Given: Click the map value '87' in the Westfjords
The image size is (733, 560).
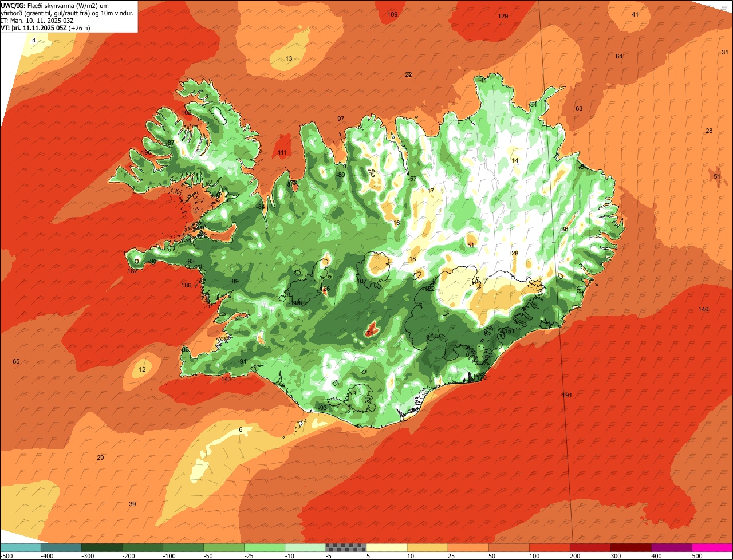Looking at the screenshot, I should [x=171, y=143].
